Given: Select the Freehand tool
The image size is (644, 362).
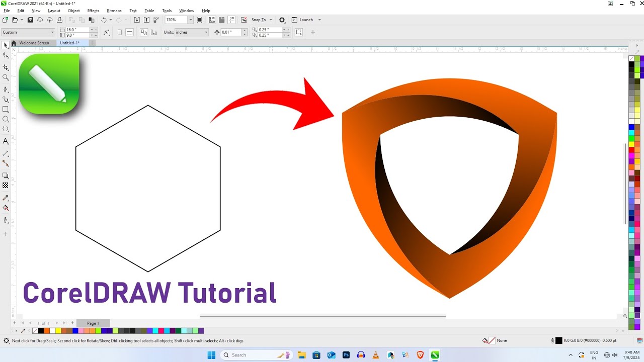Looking at the screenshot, I should (x=6, y=88).
